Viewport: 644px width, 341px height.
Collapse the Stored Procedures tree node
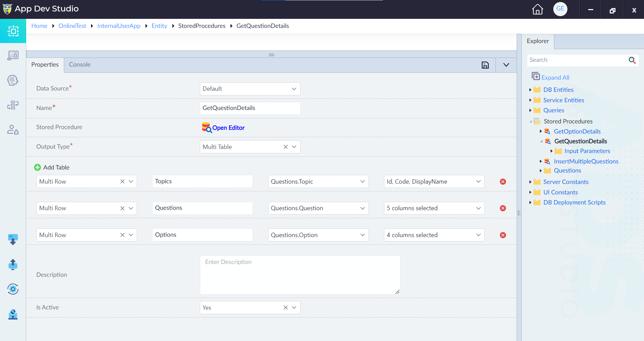[x=530, y=121]
